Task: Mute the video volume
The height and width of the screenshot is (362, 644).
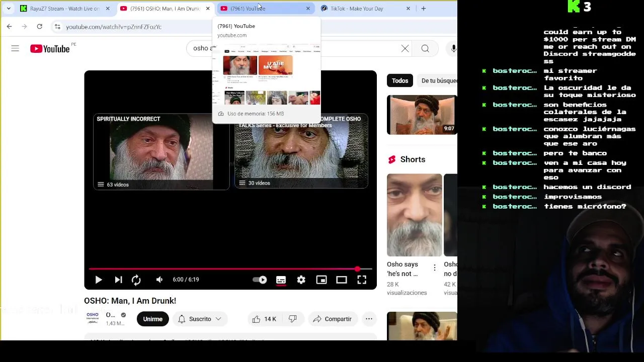Action: pos(159,280)
